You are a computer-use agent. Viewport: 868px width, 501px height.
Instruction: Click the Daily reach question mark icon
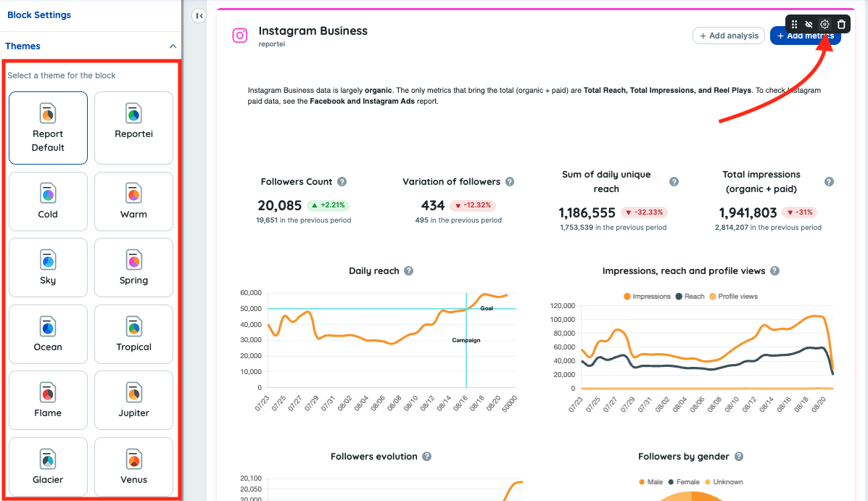coord(408,270)
